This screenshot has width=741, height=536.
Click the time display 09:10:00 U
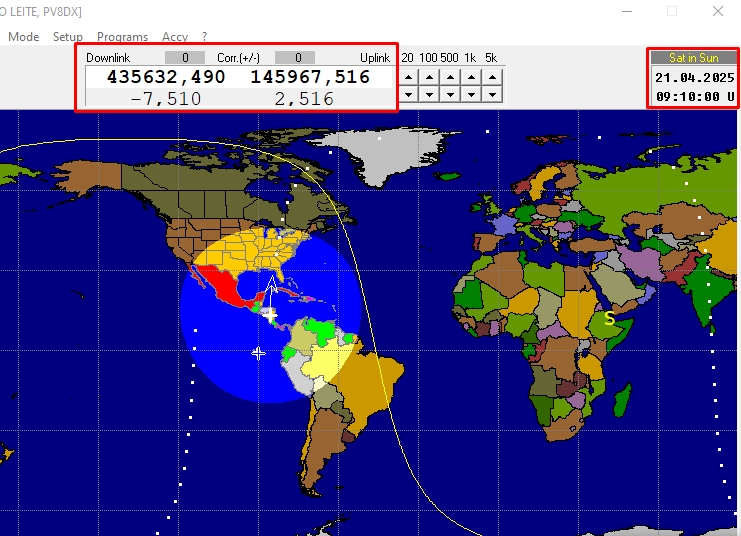695,97
